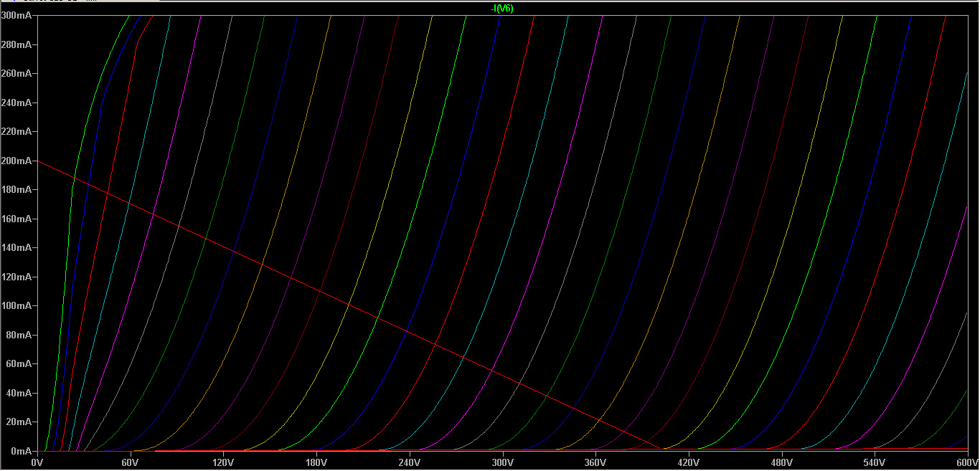Click the 540V horizontal axis label

click(x=875, y=463)
